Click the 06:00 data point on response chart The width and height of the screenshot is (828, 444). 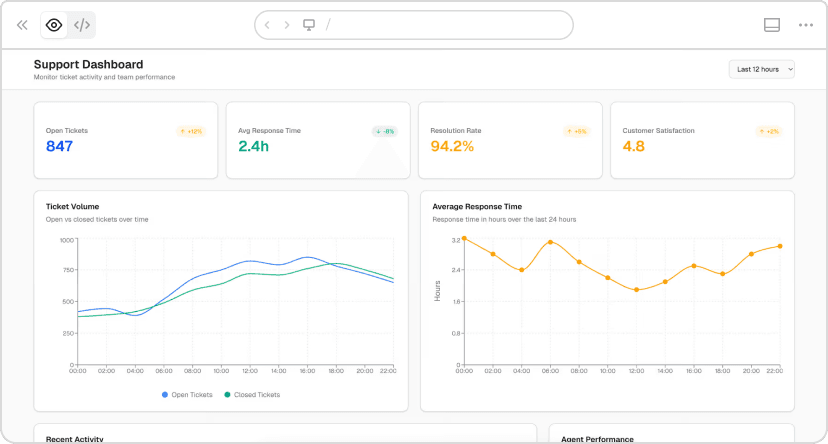tap(550, 242)
